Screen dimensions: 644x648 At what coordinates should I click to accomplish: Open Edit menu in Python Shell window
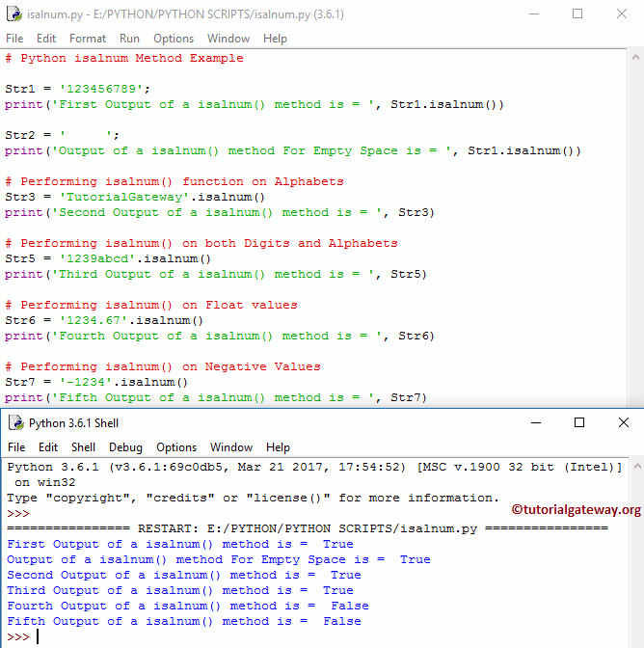pyautogui.click(x=48, y=447)
